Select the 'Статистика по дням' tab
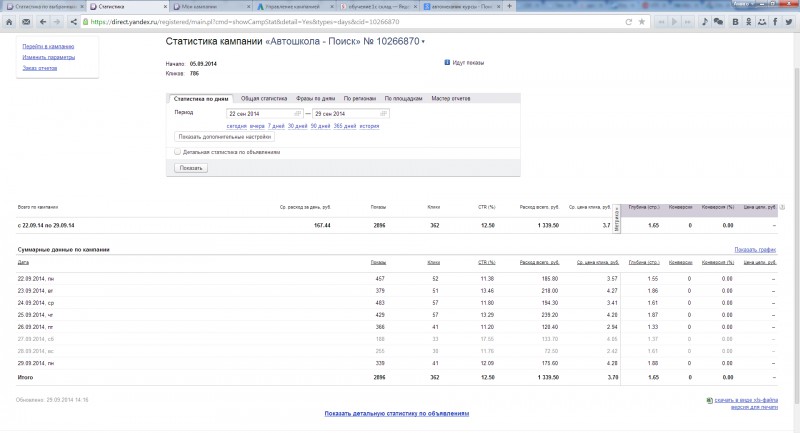800x433 pixels. coord(201,99)
